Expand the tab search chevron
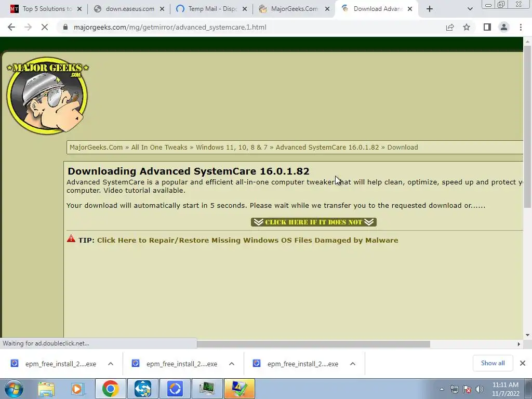The image size is (532, 399). click(x=470, y=9)
